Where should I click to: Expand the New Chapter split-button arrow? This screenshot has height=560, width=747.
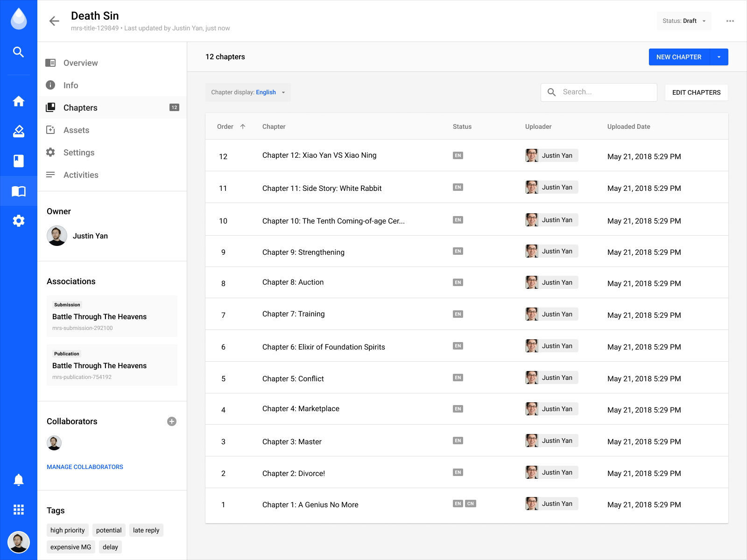(x=719, y=57)
